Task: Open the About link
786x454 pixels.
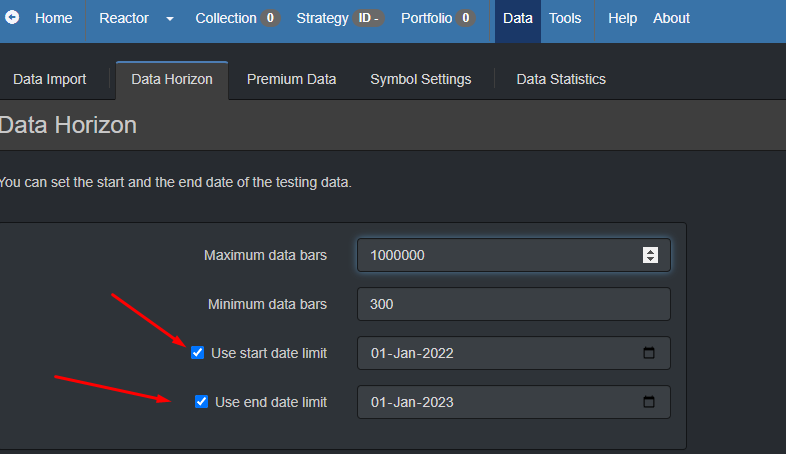Action: [671, 18]
